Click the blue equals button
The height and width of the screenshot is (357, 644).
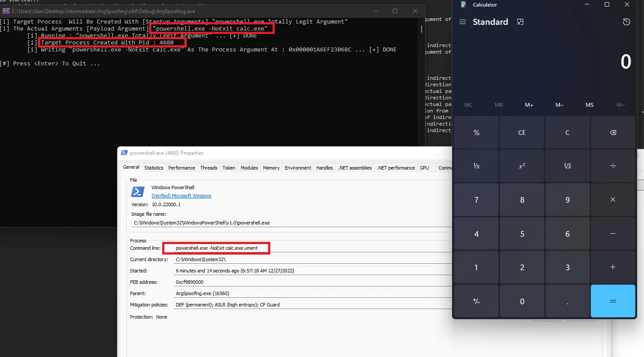click(x=613, y=301)
